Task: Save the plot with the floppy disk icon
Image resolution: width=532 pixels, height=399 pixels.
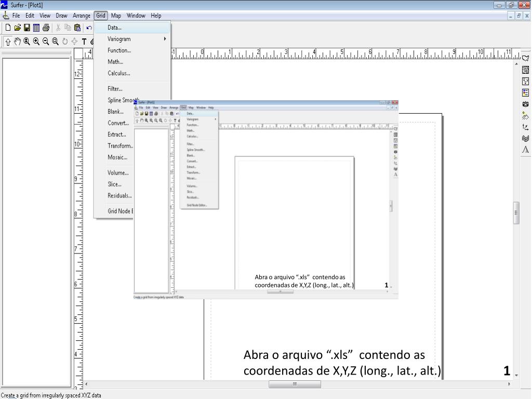Action: pos(27,28)
